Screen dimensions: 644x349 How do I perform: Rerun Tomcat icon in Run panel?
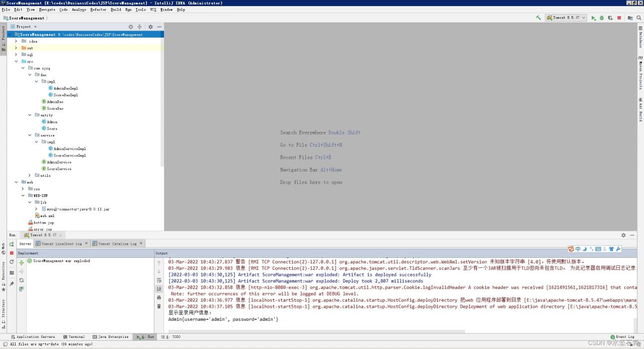(12, 244)
